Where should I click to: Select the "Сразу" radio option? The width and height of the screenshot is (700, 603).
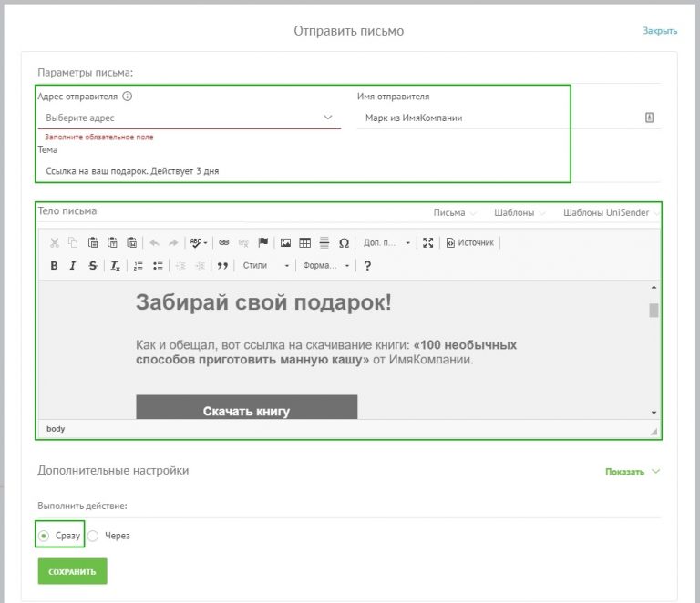click(44, 536)
